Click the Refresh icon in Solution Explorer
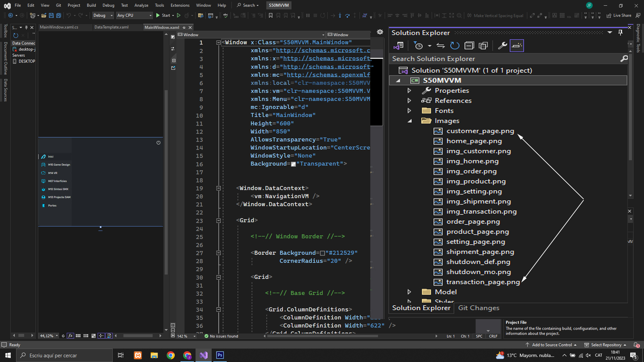 tap(454, 46)
